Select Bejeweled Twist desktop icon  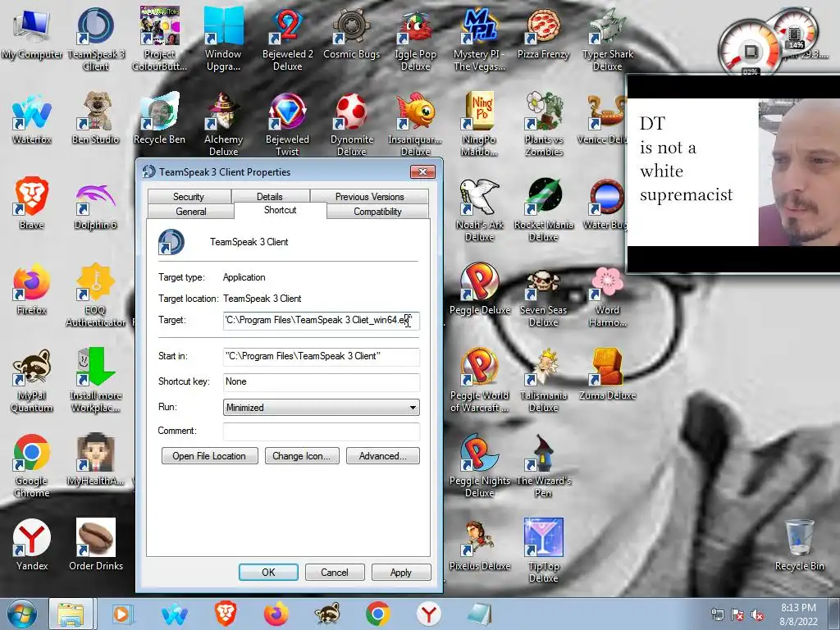(288, 125)
